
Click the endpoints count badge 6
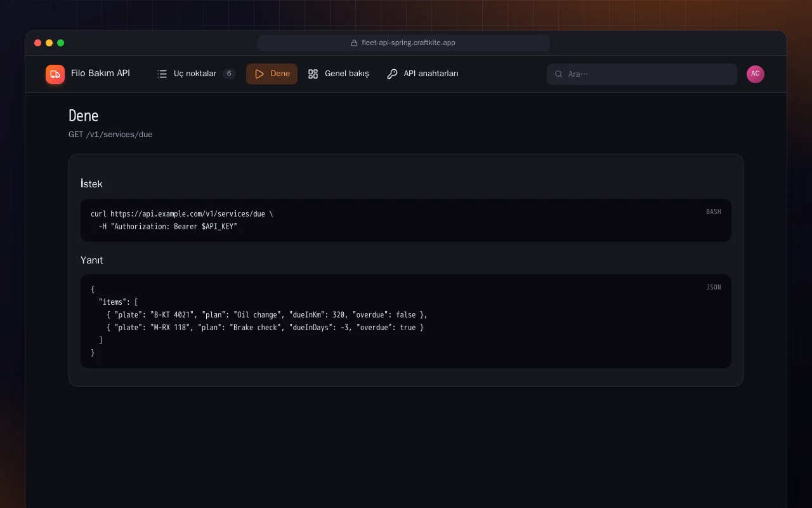[229, 74]
